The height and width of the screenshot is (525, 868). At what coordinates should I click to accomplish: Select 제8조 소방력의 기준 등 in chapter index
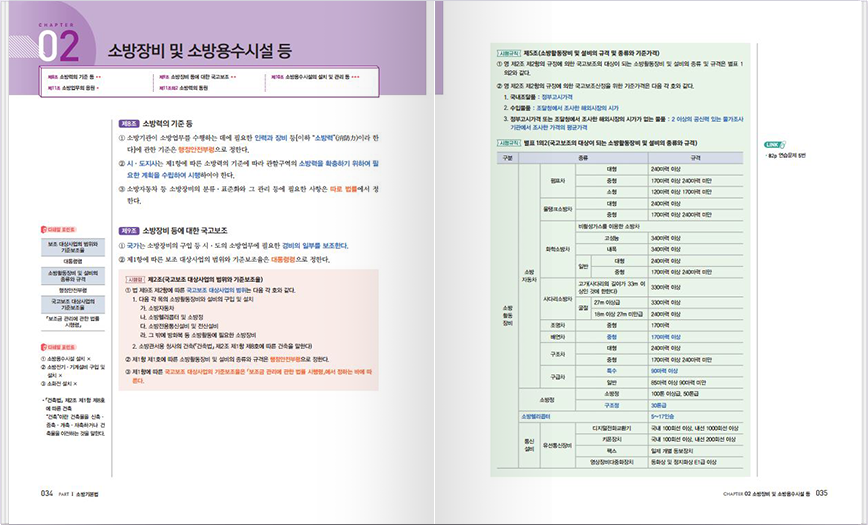pyautogui.click(x=73, y=76)
